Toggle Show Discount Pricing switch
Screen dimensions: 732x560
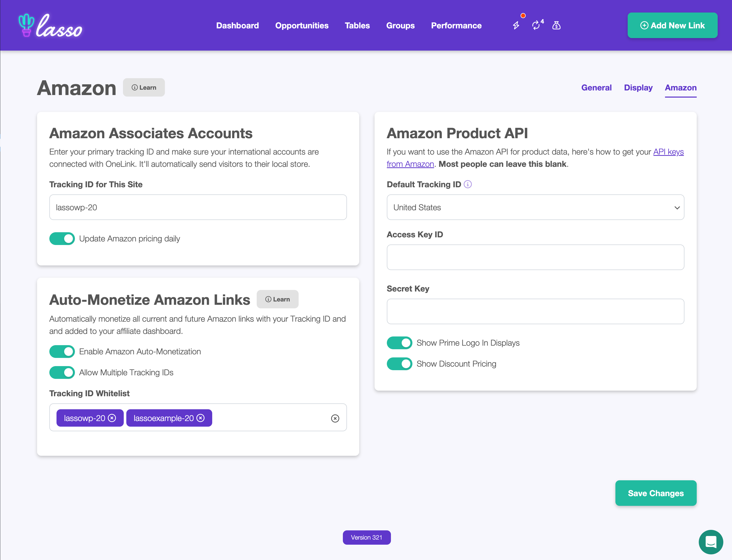point(399,364)
